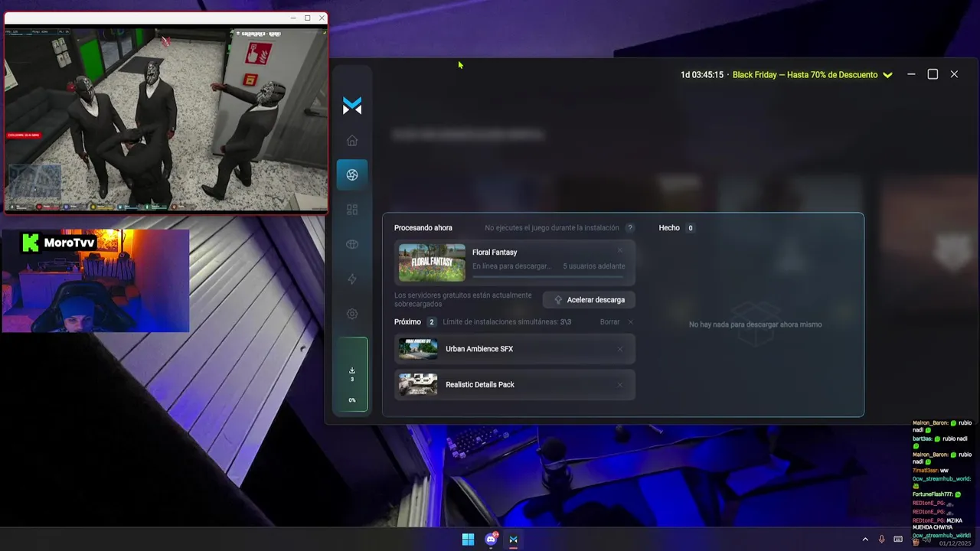Click the Urban Ambience SFX thumbnail

[418, 349]
